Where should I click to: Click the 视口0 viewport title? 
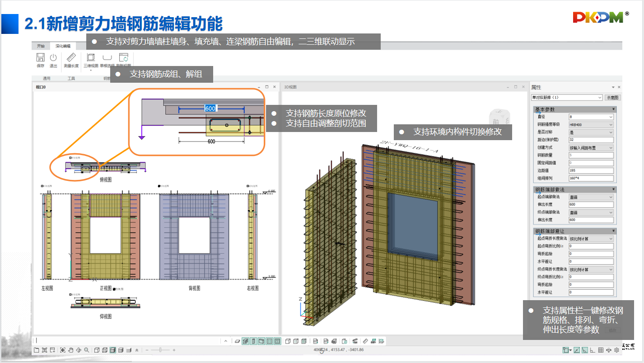click(x=41, y=87)
